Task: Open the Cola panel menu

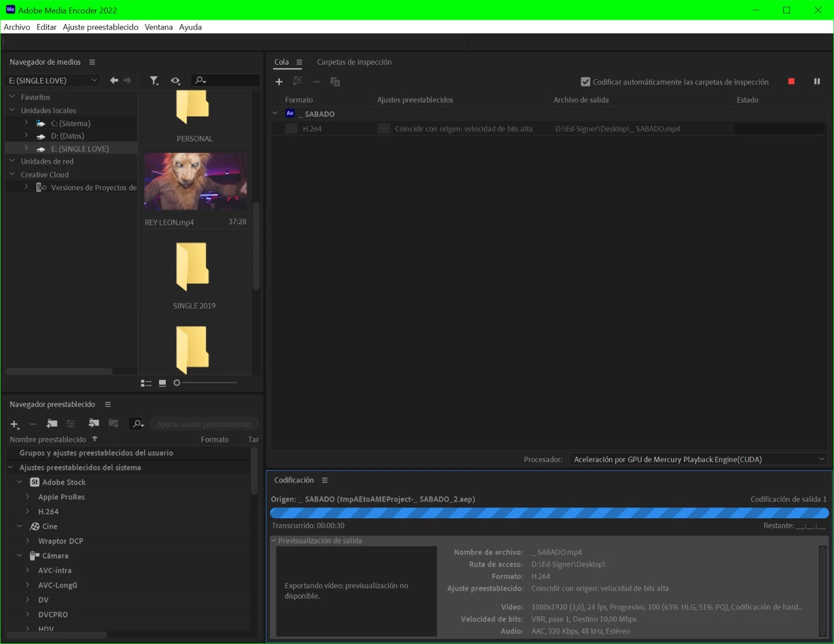Action: [299, 62]
